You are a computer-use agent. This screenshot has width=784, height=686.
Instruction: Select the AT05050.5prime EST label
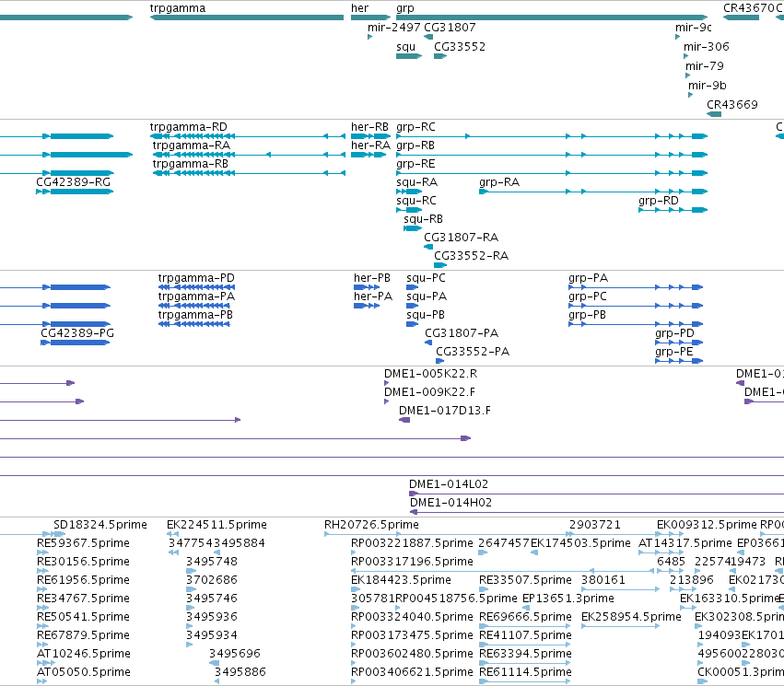pyautogui.click(x=84, y=672)
